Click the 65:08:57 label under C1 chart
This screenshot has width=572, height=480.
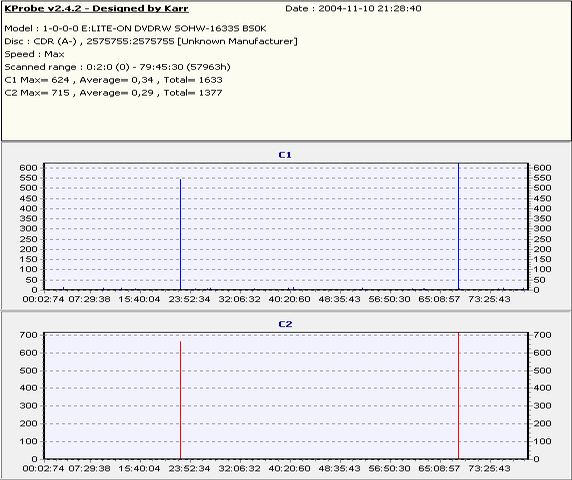point(439,299)
